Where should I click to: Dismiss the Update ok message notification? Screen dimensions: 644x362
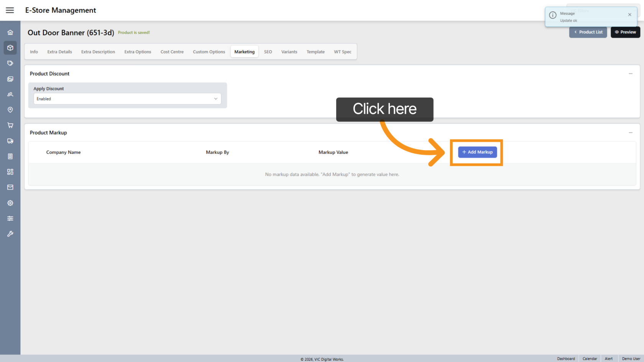coord(629,15)
